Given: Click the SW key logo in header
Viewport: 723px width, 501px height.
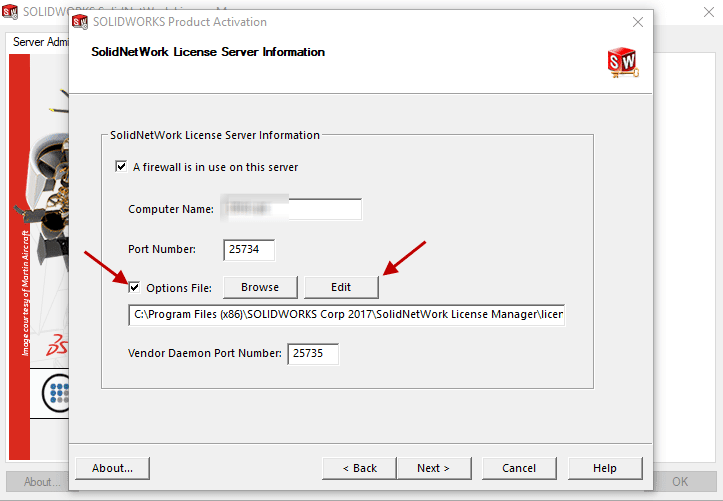Looking at the screenshot, I should pos(623,62).
